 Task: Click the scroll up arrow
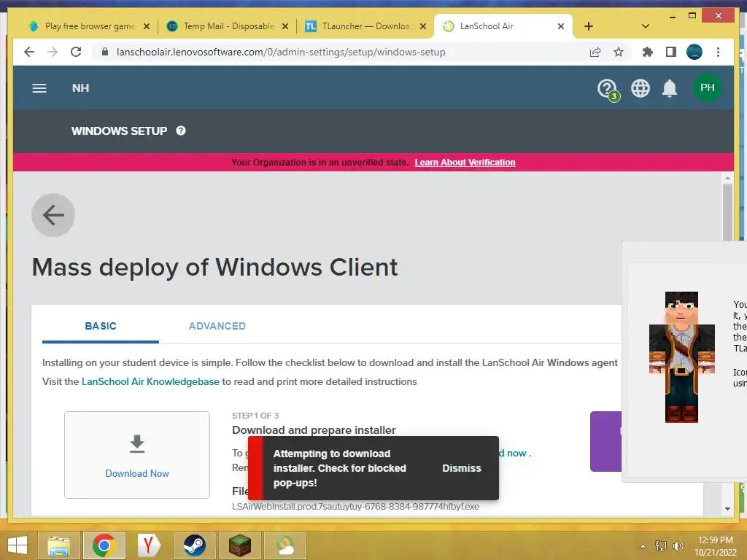727,178
